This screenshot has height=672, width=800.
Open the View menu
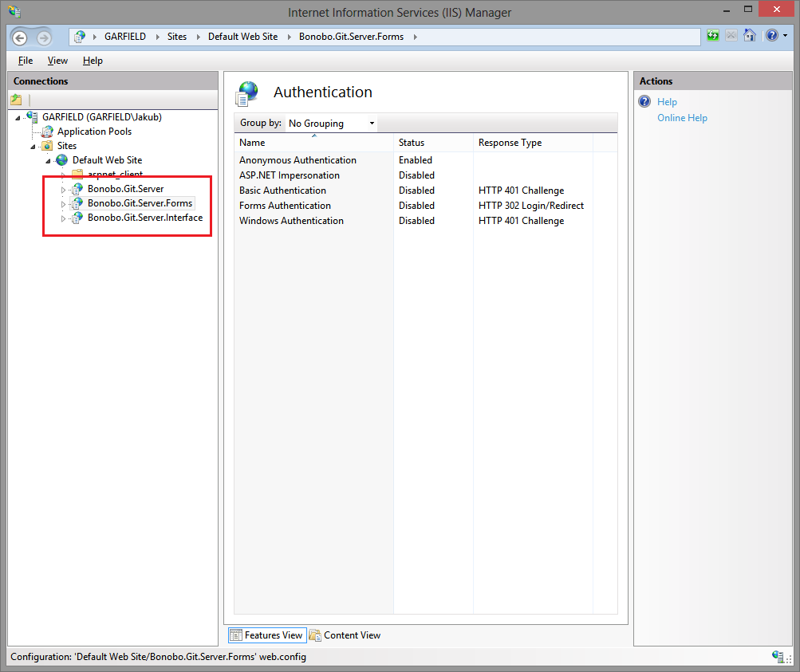point(57,60)
